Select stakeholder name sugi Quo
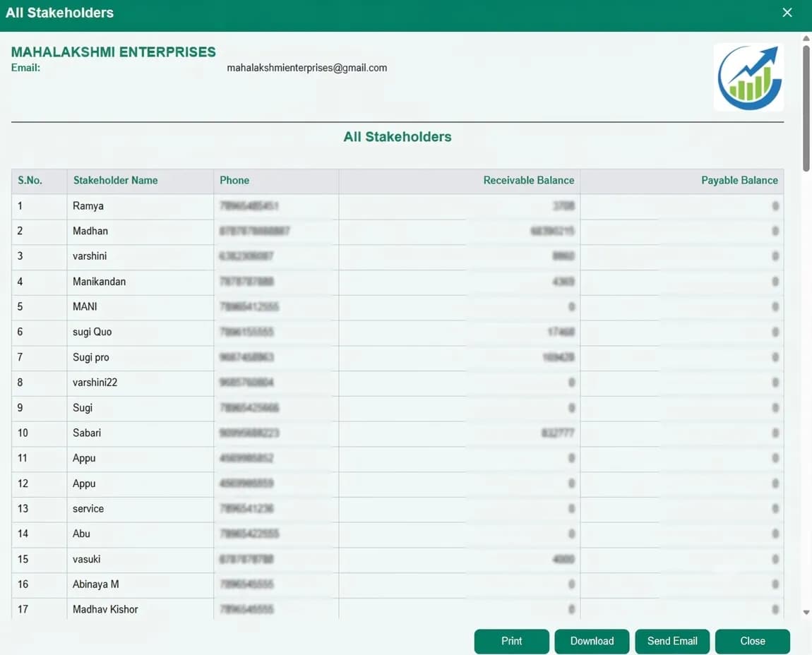Screen dimensions: 812x655 coord(92,332)
